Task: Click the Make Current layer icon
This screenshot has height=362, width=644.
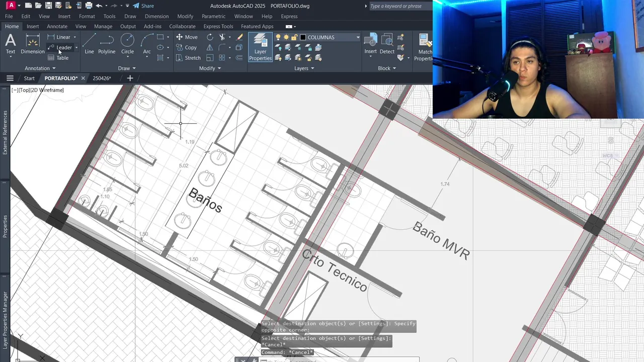Action: coord(318,47)
